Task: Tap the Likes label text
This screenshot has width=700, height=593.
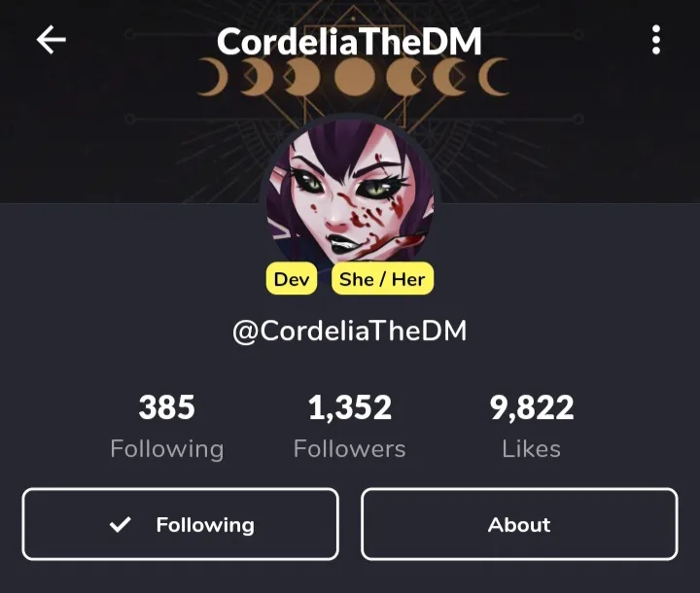Action: 531,449
